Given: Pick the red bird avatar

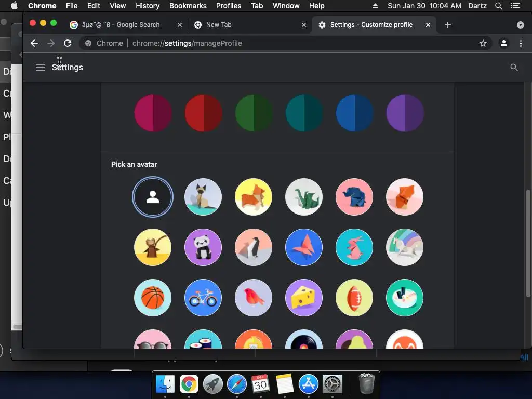Looking at the screenshot, I should coord(254,298).
